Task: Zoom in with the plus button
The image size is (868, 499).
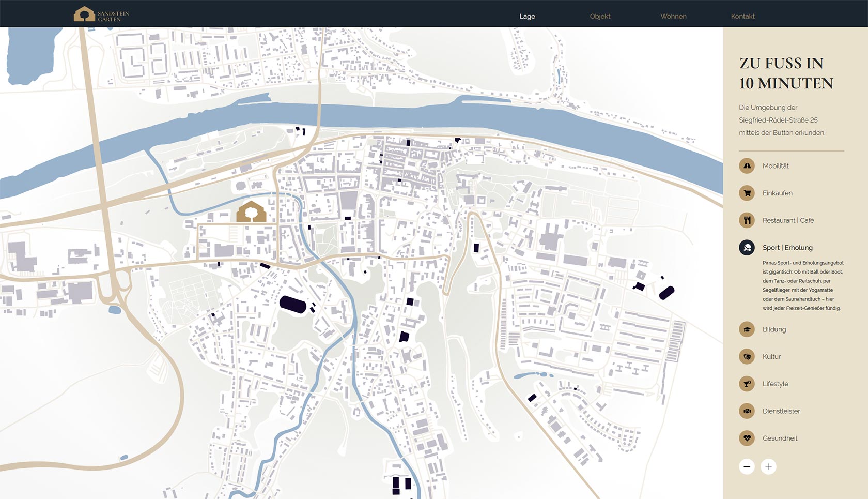Action: pos(768,467)
